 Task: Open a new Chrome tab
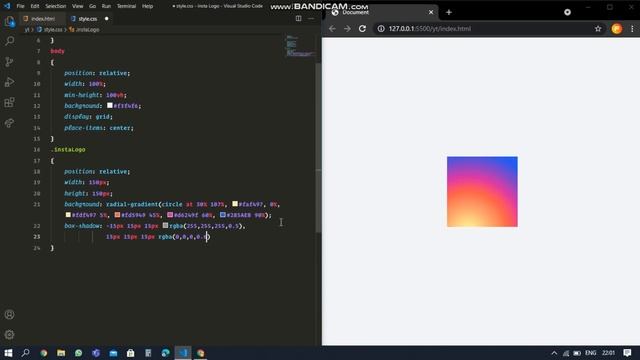point(449,12)
